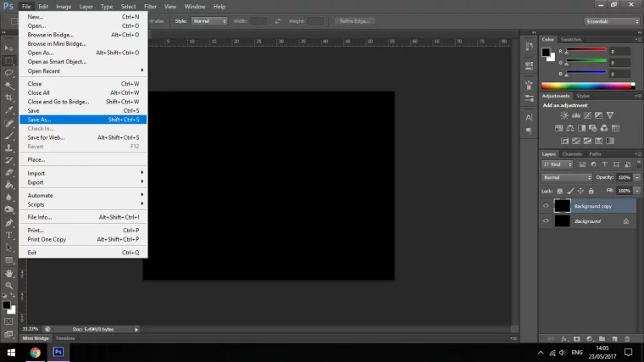Viewport: 644px width, 362px height.
Task: Select the Pen tool
Action: pyautogui.click(x=9, y=223)
